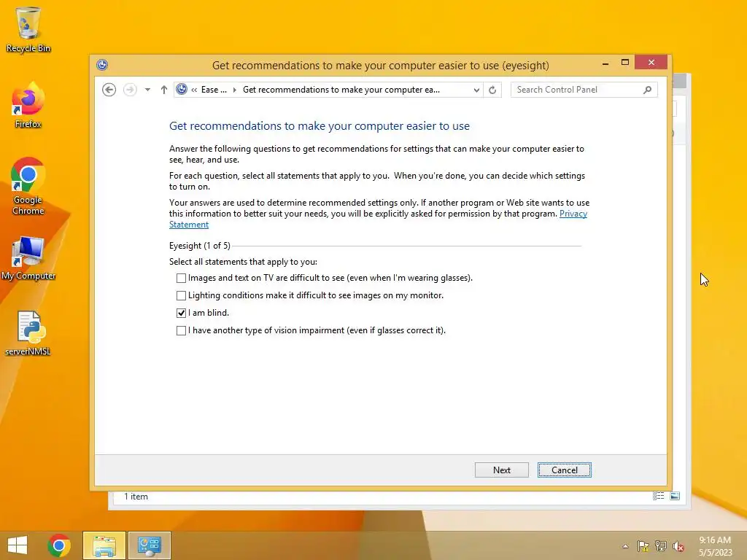Launch Chrome from the taskbar
Viewport: 747px width, 560px height.
59,545
